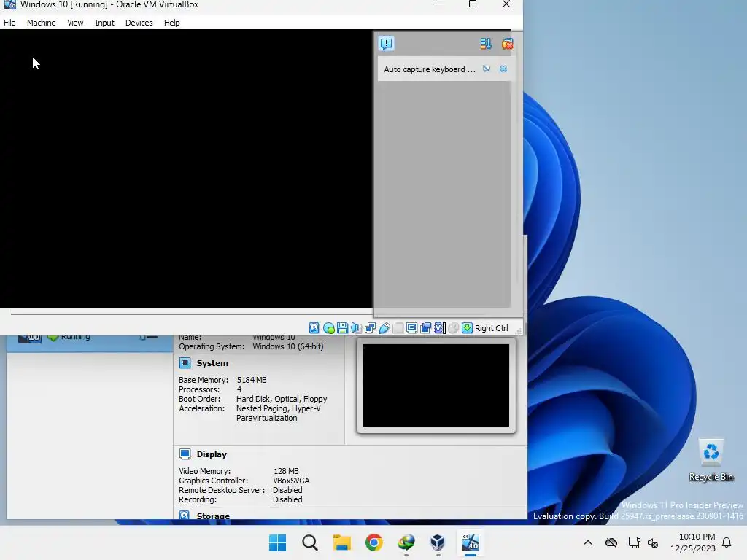Click the hard disk activity status icon
The width and height of the screenshot is (747, 560).
(314, 327)
